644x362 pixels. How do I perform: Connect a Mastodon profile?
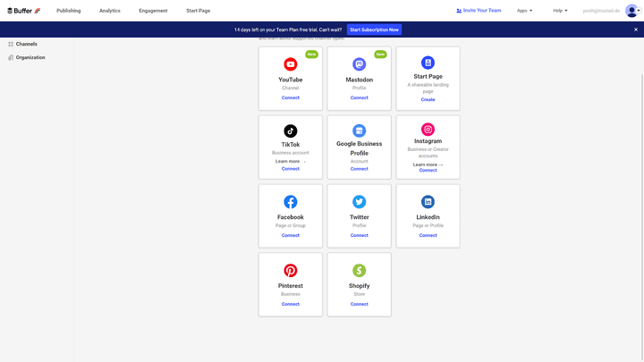[x=359, y=97]
